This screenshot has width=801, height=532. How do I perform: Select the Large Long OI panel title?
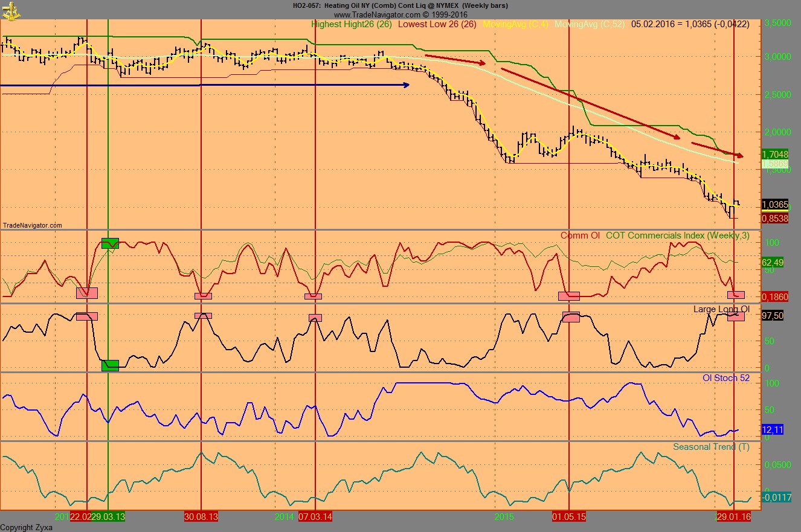coord(722,309)
